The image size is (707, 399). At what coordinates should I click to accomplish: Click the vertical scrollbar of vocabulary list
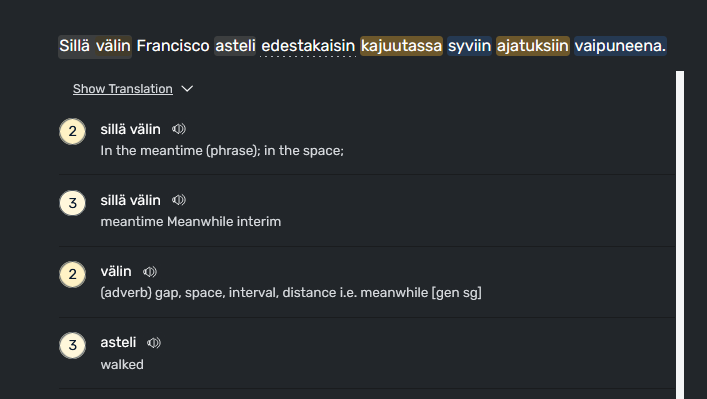tap(679, 234)
